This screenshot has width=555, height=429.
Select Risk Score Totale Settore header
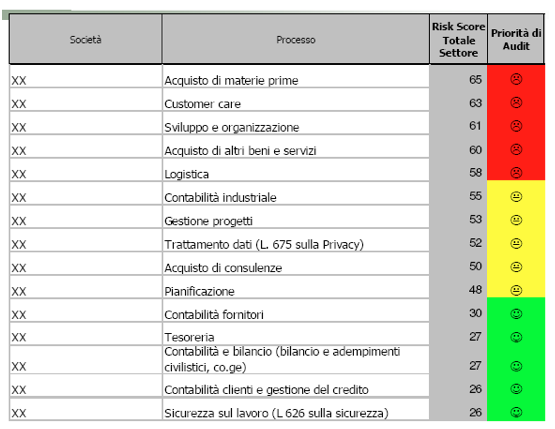(458, 39)
